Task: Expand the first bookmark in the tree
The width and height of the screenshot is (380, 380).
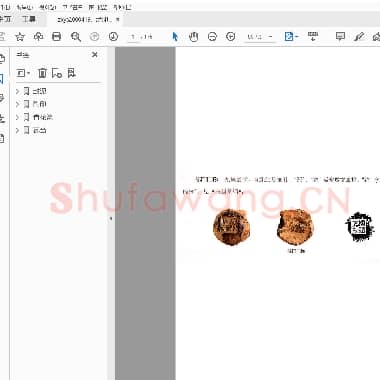Action: coord(18,91)
